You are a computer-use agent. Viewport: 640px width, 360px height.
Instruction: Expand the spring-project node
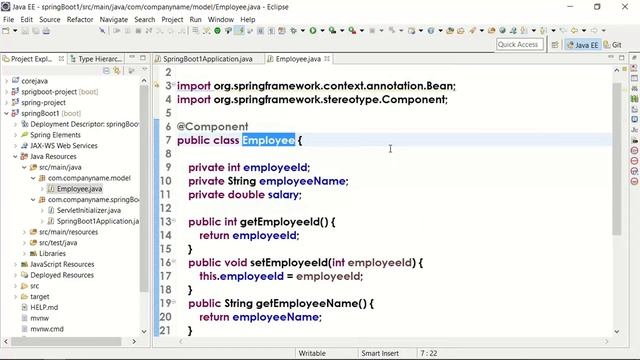(x=6, y=102)
